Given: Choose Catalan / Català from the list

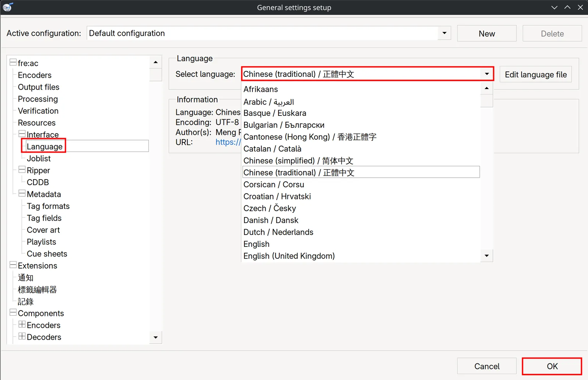Looking at the screenshot, I should 361,149.
